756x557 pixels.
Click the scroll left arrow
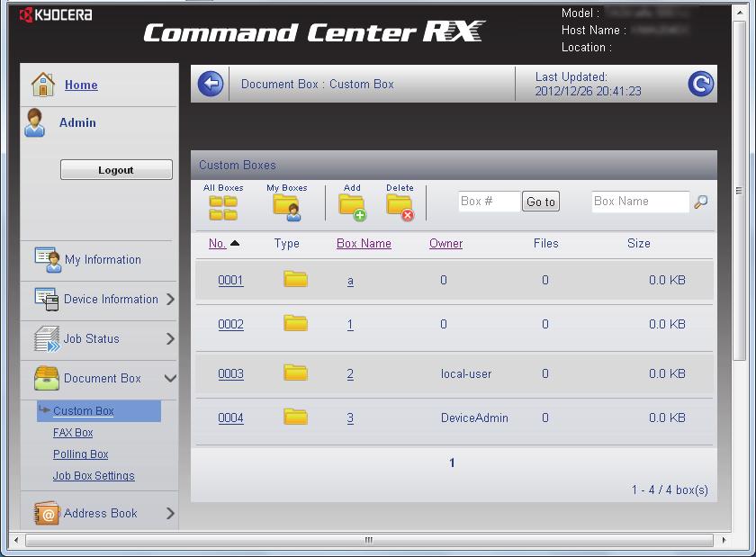pyautogui.click(x=16, y=540)
